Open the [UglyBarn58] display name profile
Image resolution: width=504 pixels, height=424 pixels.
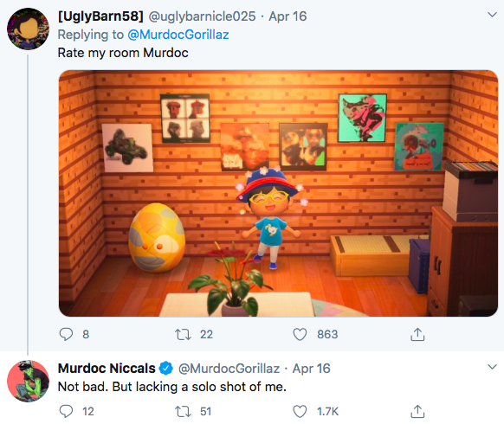100,16
